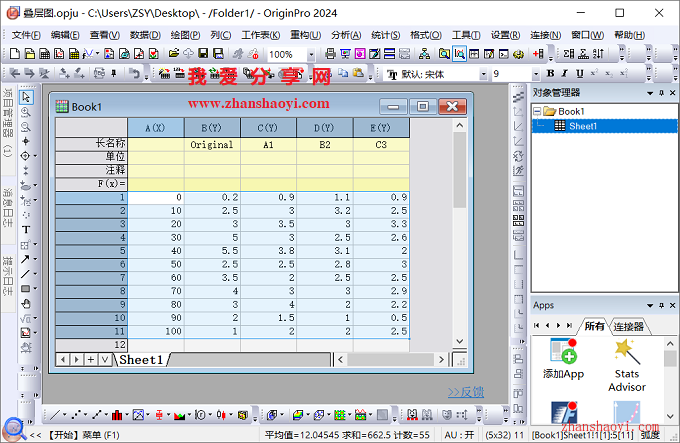This screenshot has width=680, height=443.
Task: Select the Arrow drawing tool
Action: pos(25,259)
